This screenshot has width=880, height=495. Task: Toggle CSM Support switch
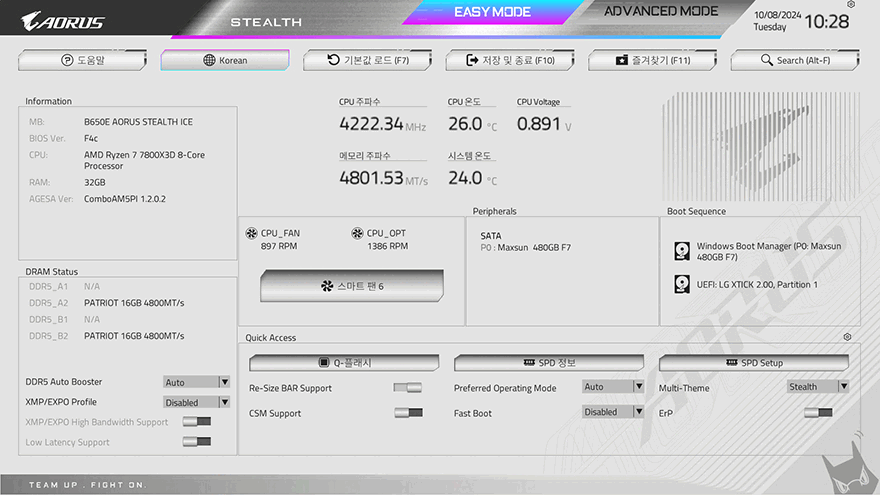click(x=408, y=412)
